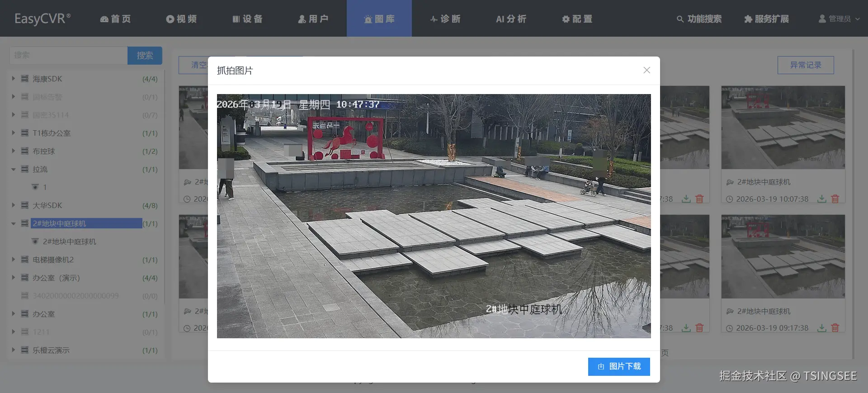Select the 国标告警 group
The image size is (868, 393).
tap(47, 97)
